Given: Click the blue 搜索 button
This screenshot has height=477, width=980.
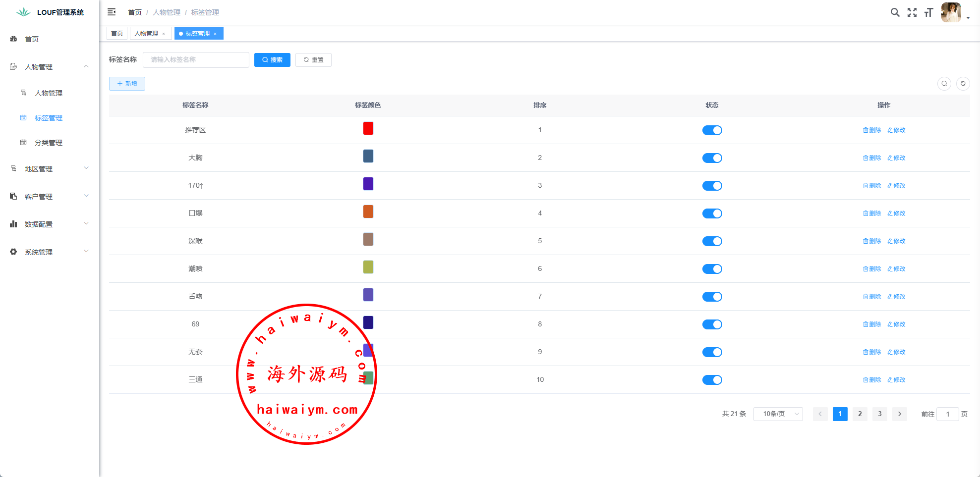Looking at the screenshot, I should click(x=272, y=60).
